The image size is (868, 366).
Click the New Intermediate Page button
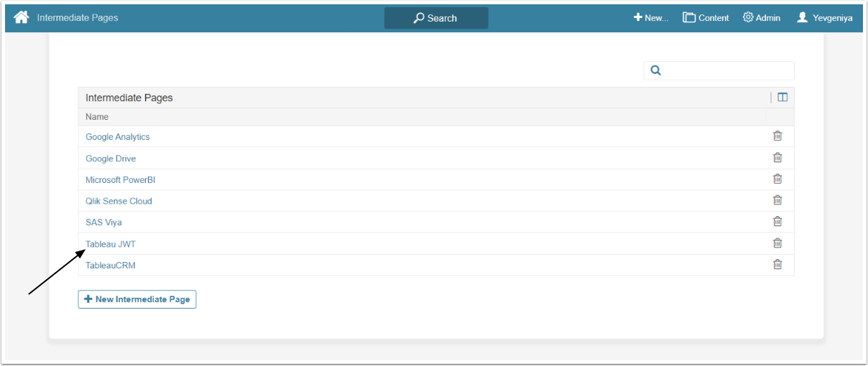137,299
